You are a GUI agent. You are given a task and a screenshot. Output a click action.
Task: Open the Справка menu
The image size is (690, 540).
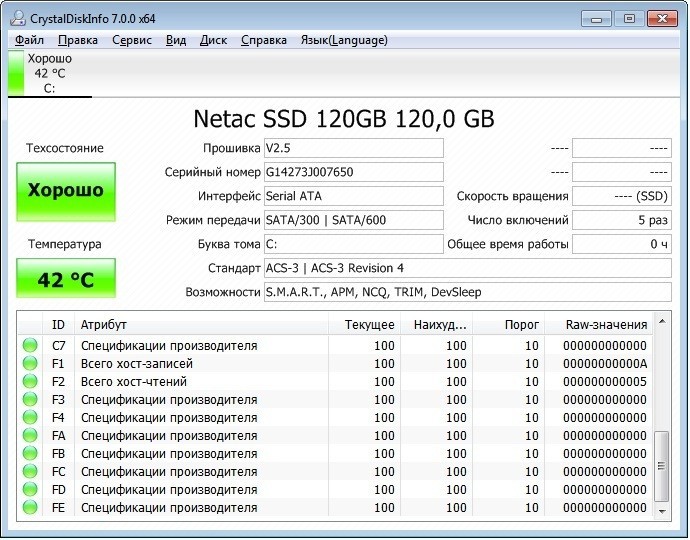264,40
